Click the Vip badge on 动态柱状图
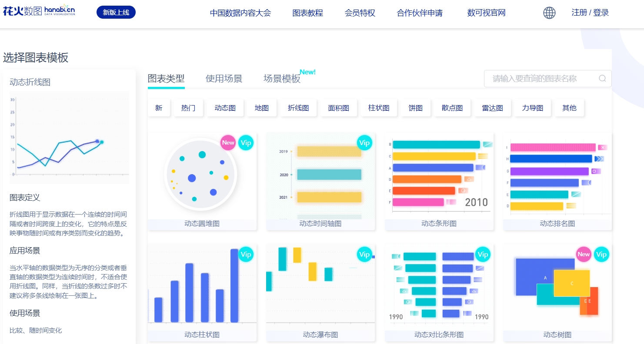This screenshot has height=344, width=644. (x=246, y=254)
